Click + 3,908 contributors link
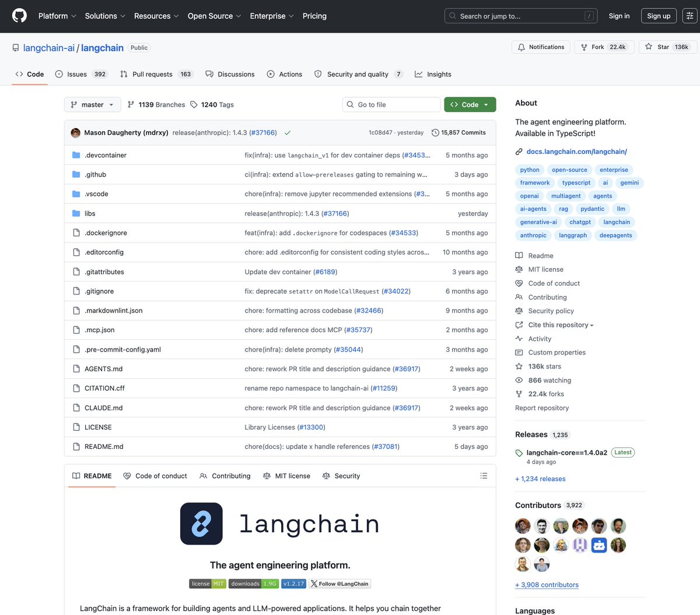The height and width of the screenshot is (615, 700). click(x=547, y=585)
